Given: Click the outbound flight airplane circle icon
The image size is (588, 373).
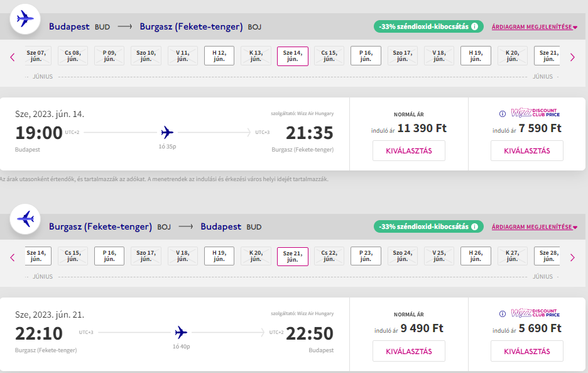Looking at the screenshot, I should point(25,19).
